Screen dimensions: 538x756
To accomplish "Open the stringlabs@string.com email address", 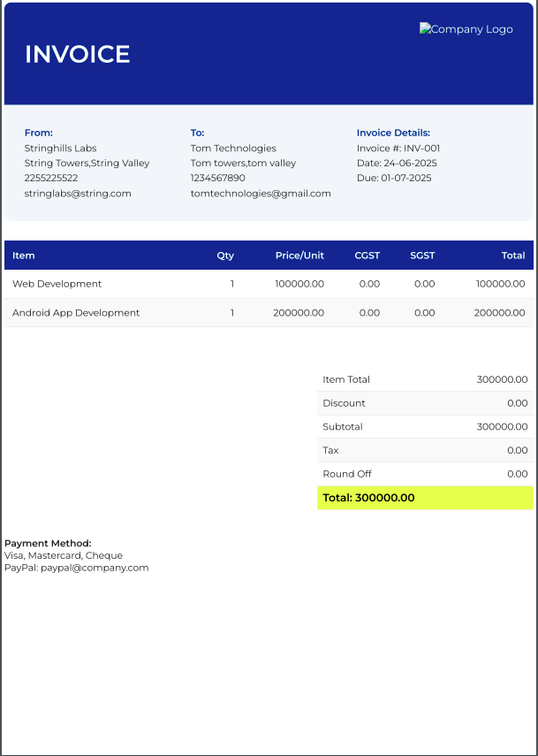I will [x=78, y=193].
